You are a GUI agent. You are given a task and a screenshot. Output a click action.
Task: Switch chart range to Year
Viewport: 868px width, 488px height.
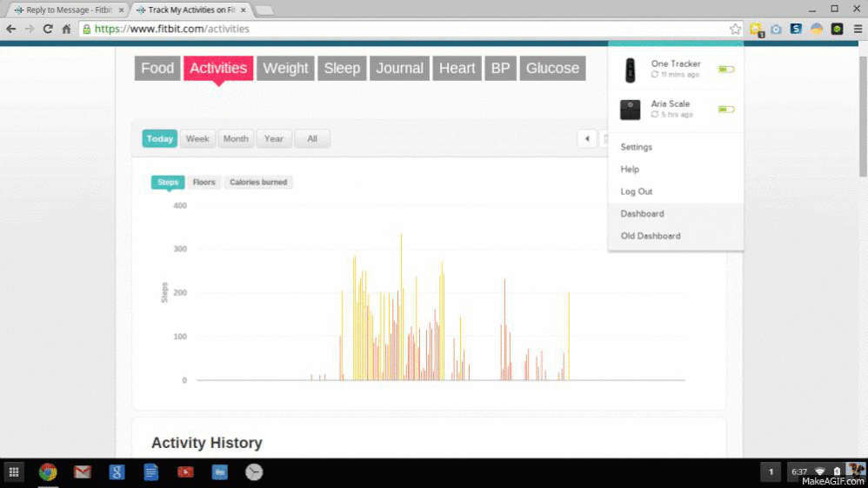(x=273, y=138)
